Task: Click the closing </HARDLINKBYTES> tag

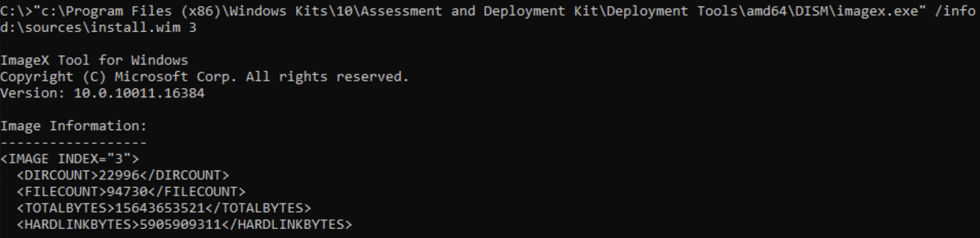Action: pos(287,224)
